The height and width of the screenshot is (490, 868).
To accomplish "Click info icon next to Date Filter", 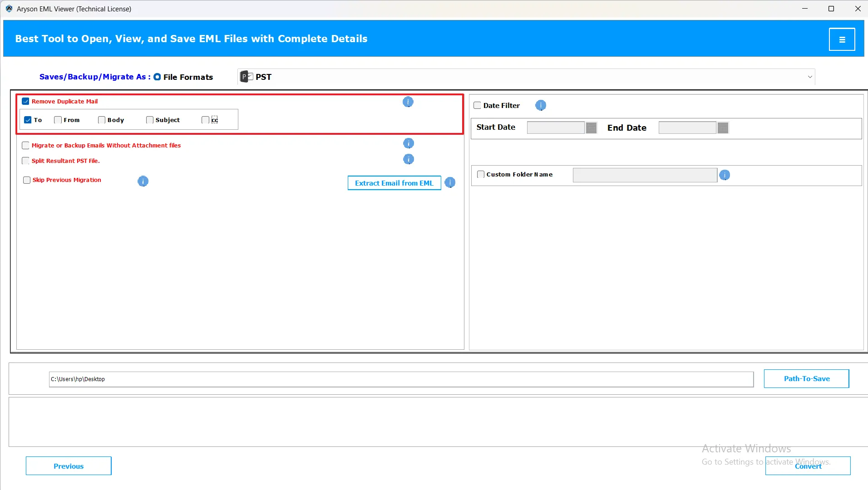I will 540,106.
